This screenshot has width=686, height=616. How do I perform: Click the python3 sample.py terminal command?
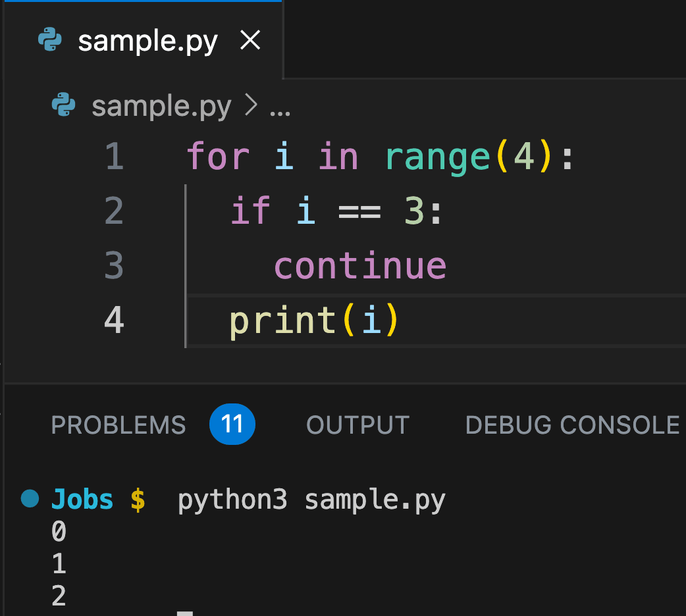pos(311,500)
